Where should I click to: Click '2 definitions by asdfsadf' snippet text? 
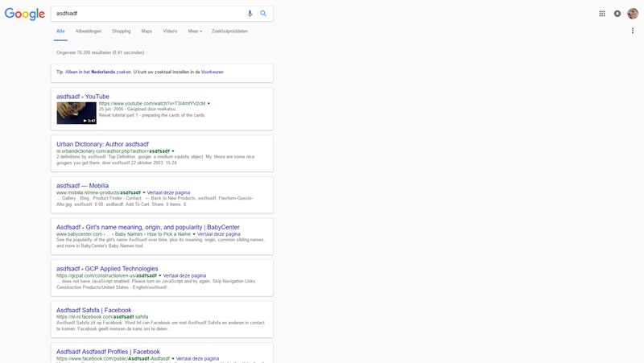pos(82,157)
